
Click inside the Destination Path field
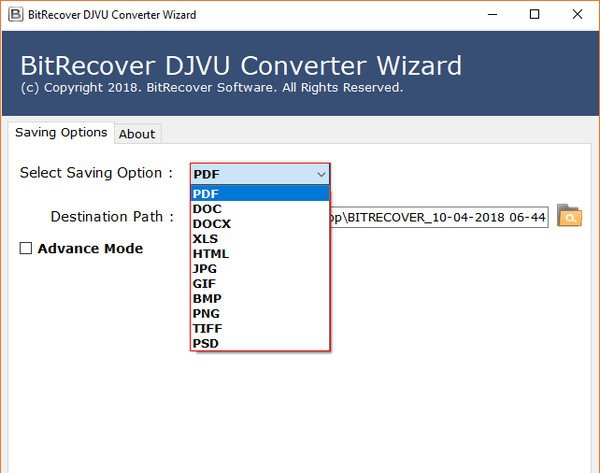[439, 217]
